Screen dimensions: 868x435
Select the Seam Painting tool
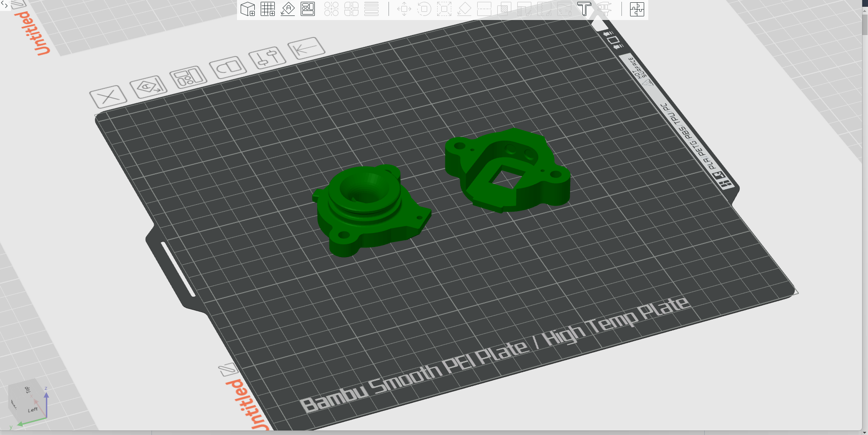coord(544,9)
